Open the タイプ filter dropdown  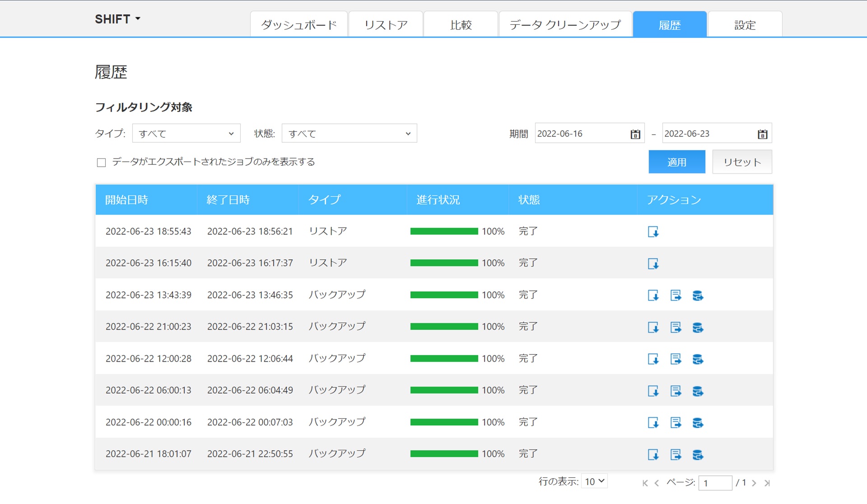[x=186, y=133]
